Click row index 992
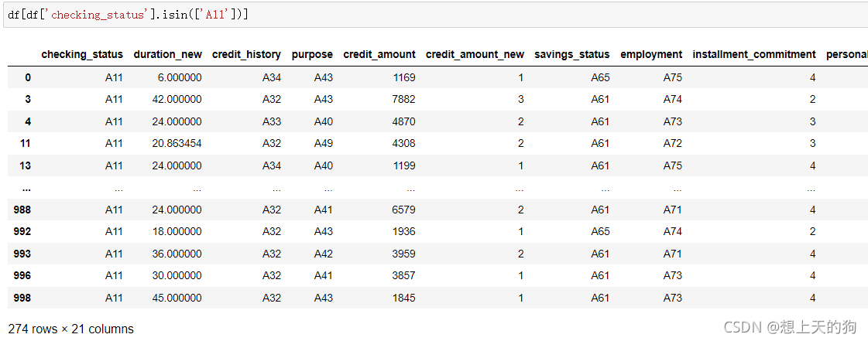Viewport: 868px width, 341px height. point(22,232)
